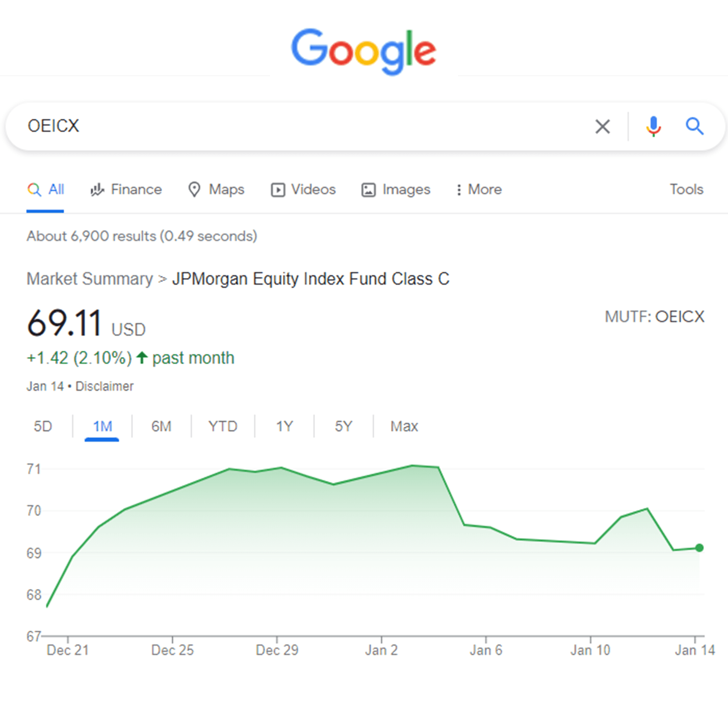Select the 1M chart range
This screenshot has width=728, height=728.
click(x=102, y=426)
